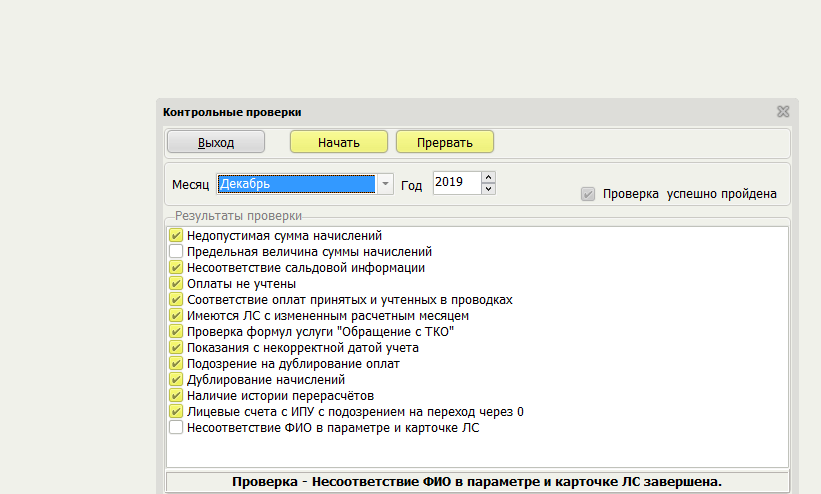Click the Месяц label
The width and height of the screenshot is (821, 494).
click(191, 185)
